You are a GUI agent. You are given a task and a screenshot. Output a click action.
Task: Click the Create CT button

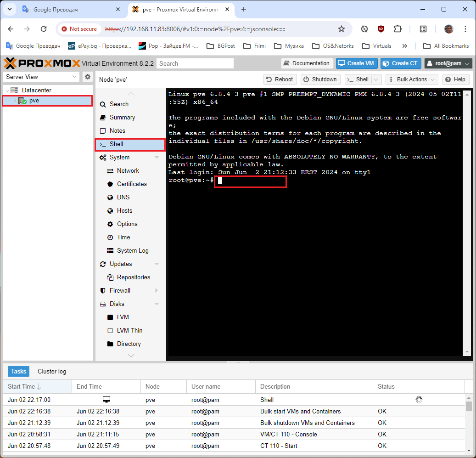[x=401, y=63]
